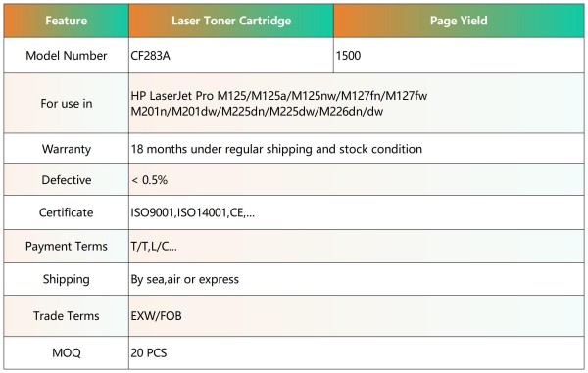This screenshot has width=588, height=373.
Task: Click the Shipping row label
Action: pos(67,279)
